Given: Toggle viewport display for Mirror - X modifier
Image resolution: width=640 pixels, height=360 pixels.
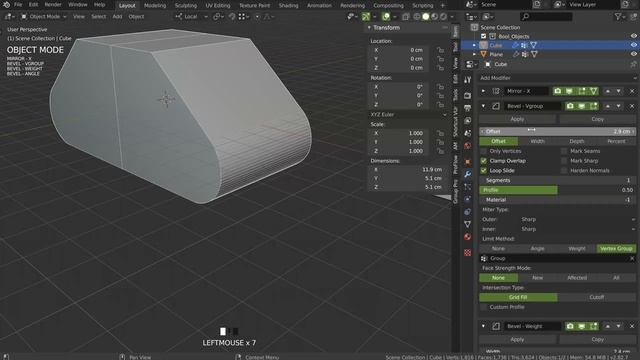Looking at the screenshot, I should (569, 91).
